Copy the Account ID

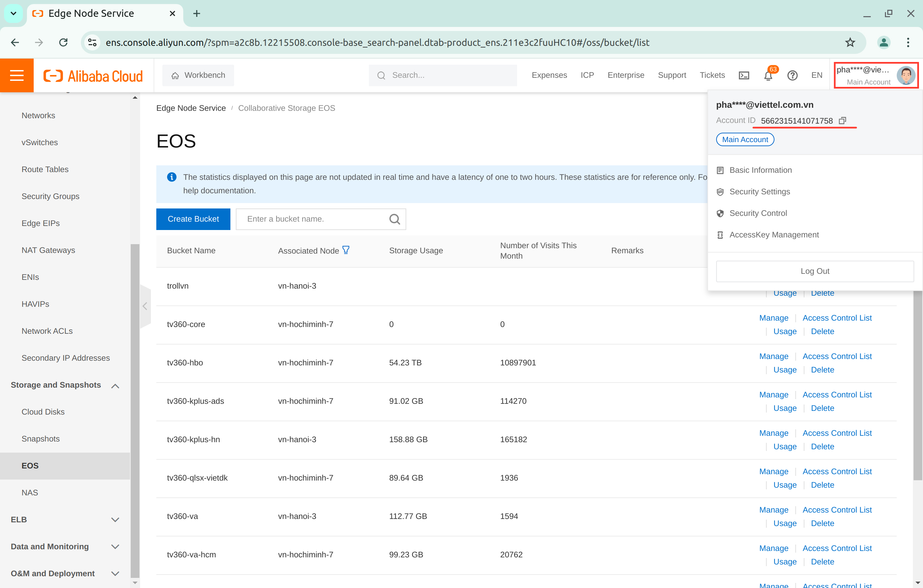pyautogui.click(x=842, y=121)
